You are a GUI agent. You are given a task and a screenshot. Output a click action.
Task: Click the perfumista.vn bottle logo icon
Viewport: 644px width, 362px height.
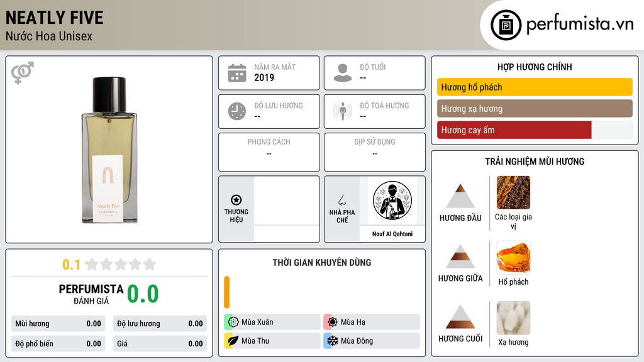click(x=506, y=25)
